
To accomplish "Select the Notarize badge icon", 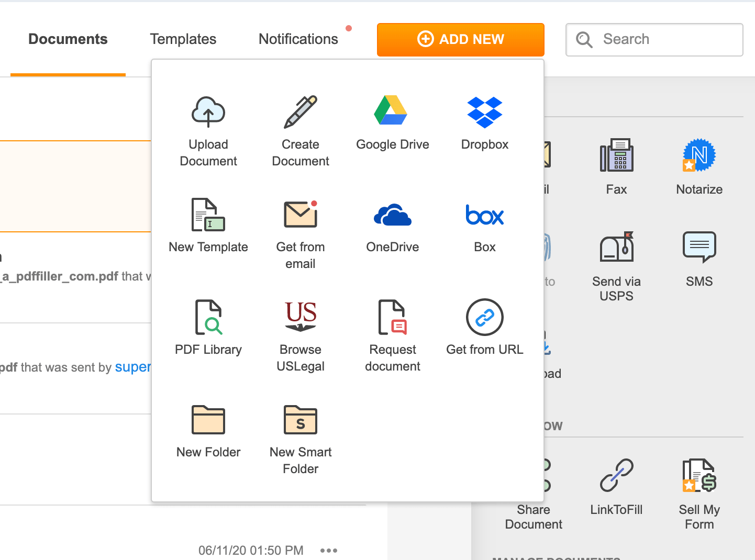I will (700, 155).
